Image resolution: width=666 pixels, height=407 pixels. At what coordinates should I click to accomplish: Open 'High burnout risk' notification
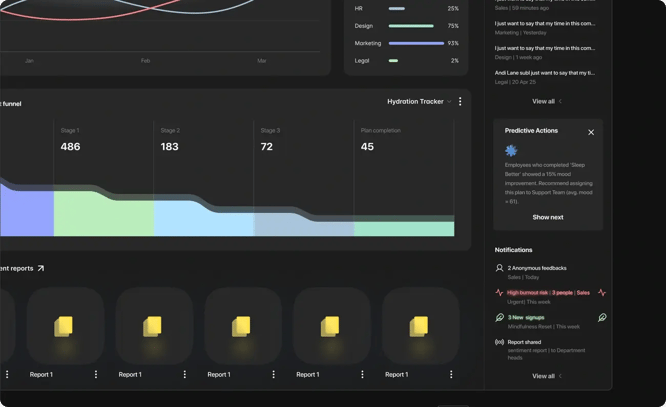click(x=550, y=297)
